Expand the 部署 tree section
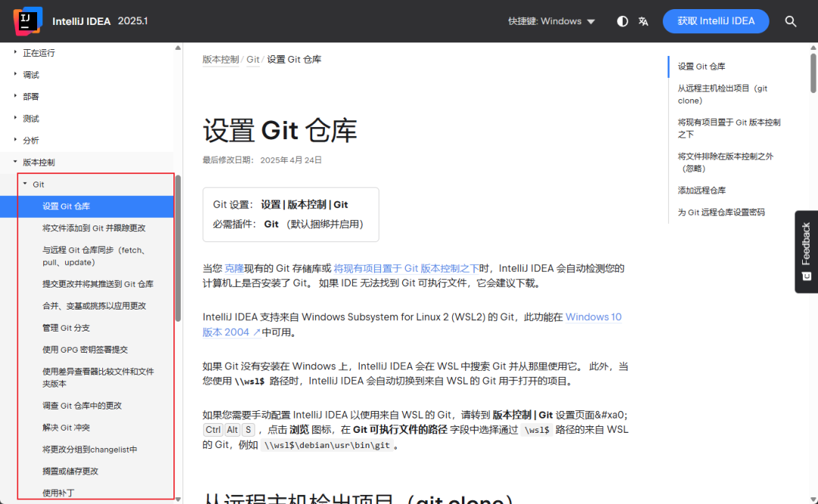Image resolution: width=818 pixels, height=504 pixels. [15, 96]
